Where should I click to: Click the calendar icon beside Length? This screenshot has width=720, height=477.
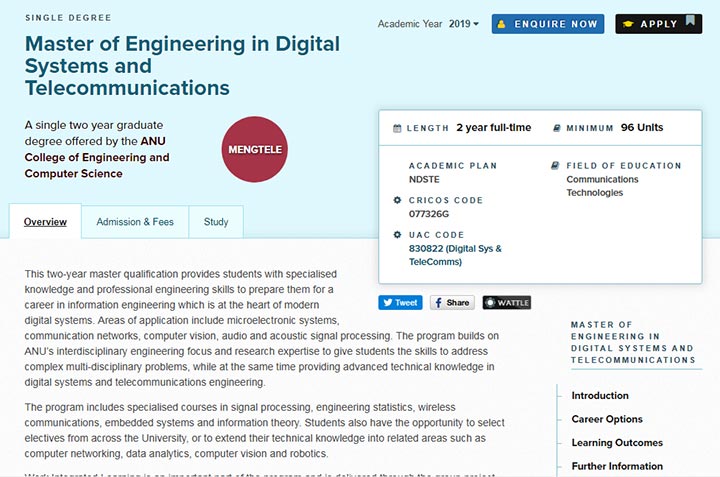pos(397,128)
